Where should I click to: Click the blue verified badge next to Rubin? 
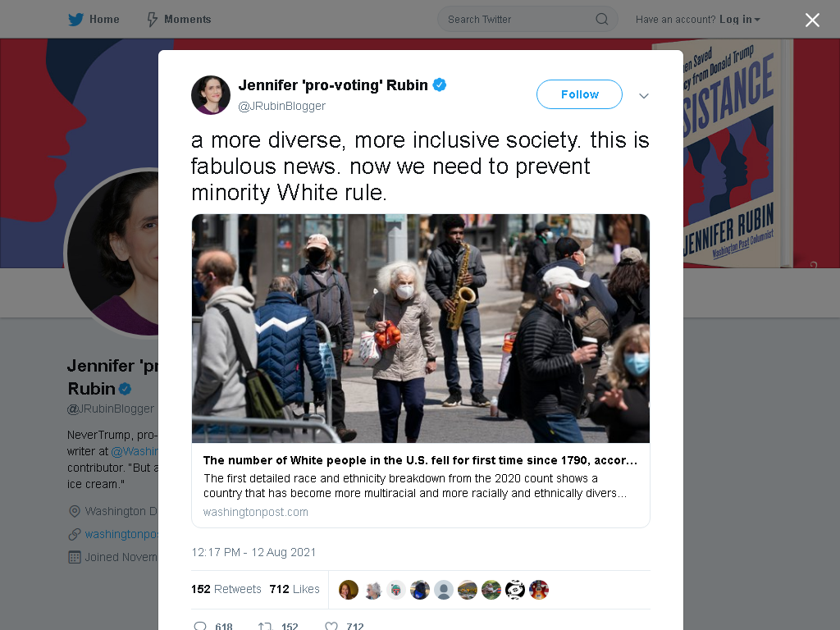tap(440, 84)
